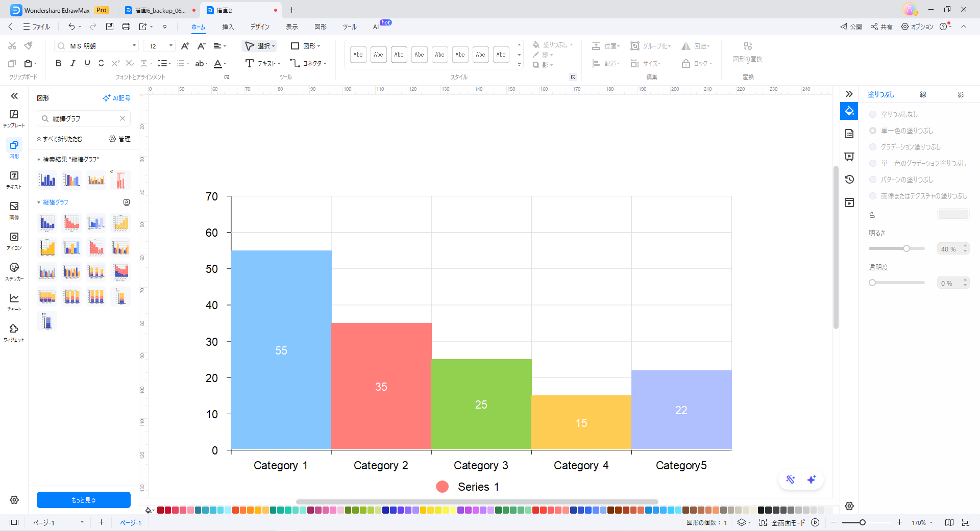Click the Print icon in top toolbar
This screenshot has height=531, width=980.
point(126,27)
